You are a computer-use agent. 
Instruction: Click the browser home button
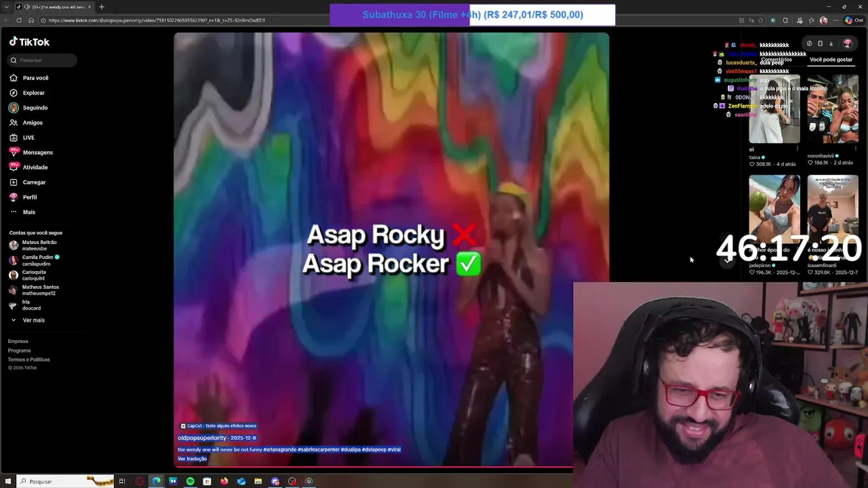click(x=31, y=20)
